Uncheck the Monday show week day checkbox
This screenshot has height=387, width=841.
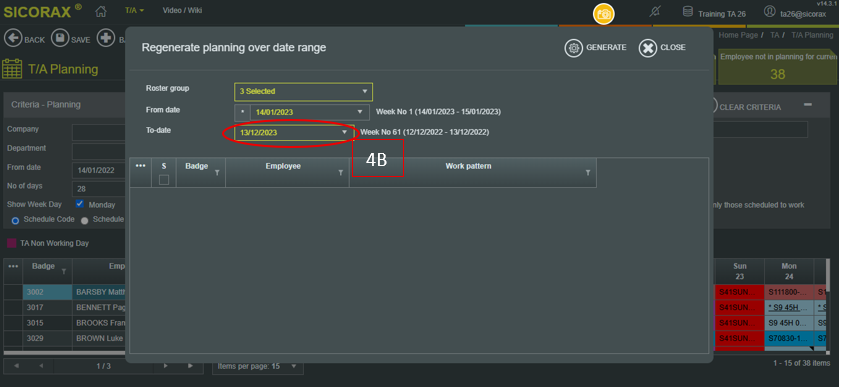[x=80, y=204]
